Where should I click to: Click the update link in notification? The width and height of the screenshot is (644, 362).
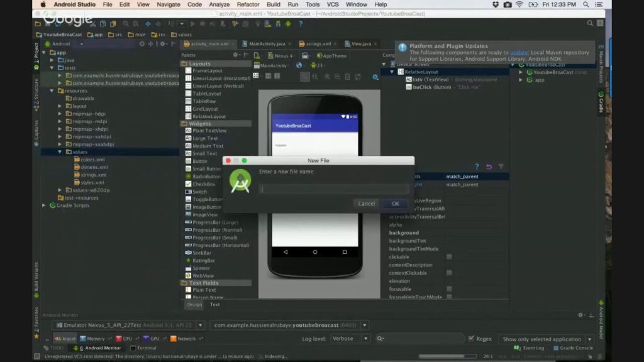519,53
